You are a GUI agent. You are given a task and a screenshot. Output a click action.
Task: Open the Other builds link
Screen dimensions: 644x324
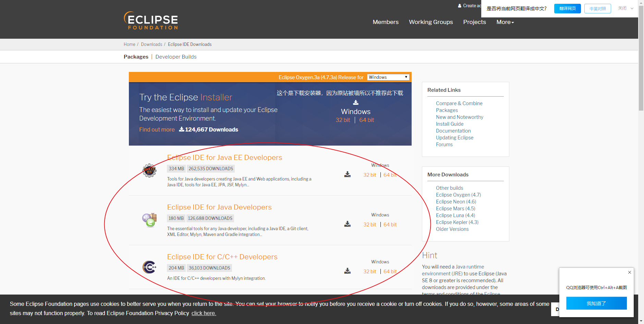(x=449, y=188)
